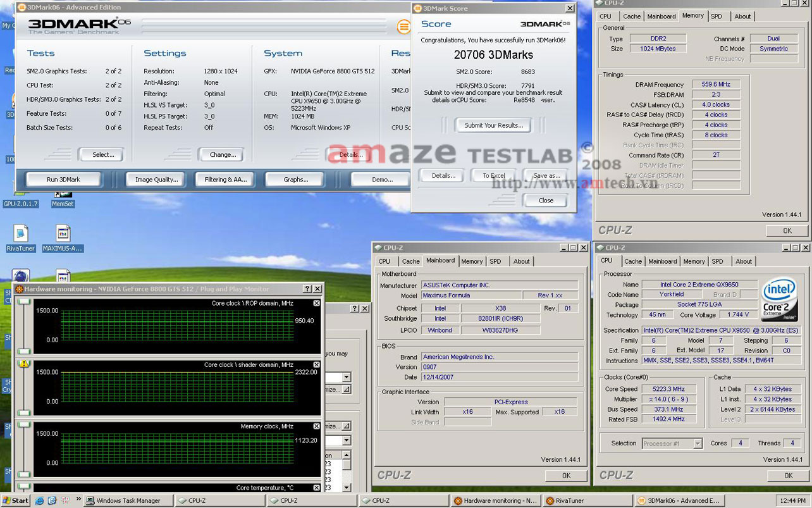Launch Internet Explorer from quick launch
This screenshot has width=812, height=508.
point(40,500)
